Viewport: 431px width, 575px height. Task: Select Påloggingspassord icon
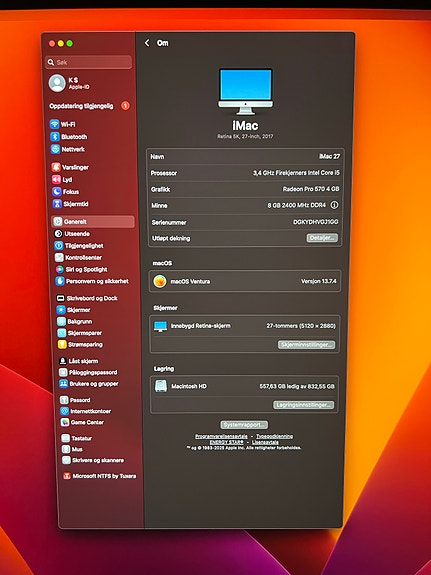pyautogui.click(x=63, y=372)
